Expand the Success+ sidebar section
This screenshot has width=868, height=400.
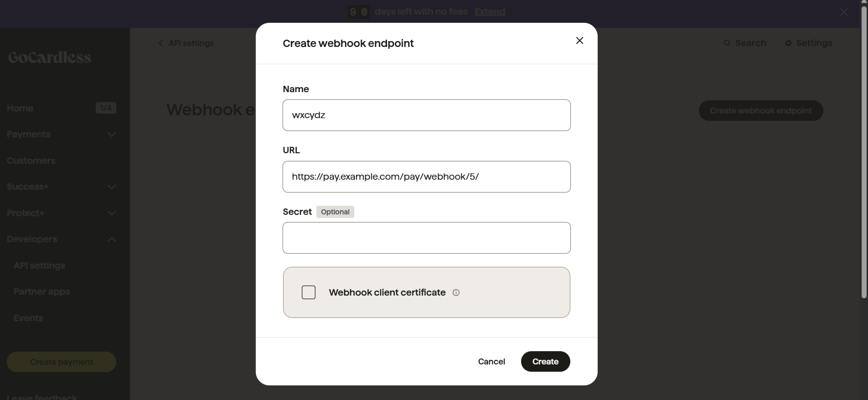111,187
